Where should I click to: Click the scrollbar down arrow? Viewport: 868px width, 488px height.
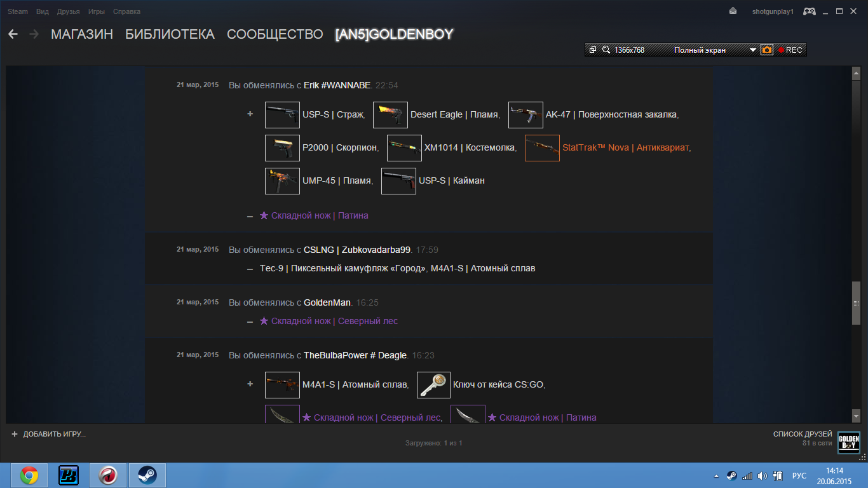coord(856,416)
